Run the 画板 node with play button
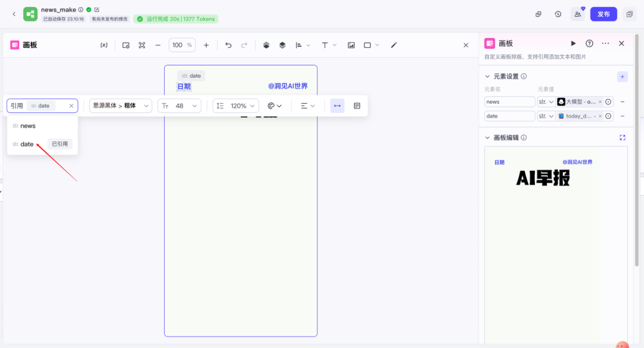This screenshot has height=348, width=644. click(573, 44)
